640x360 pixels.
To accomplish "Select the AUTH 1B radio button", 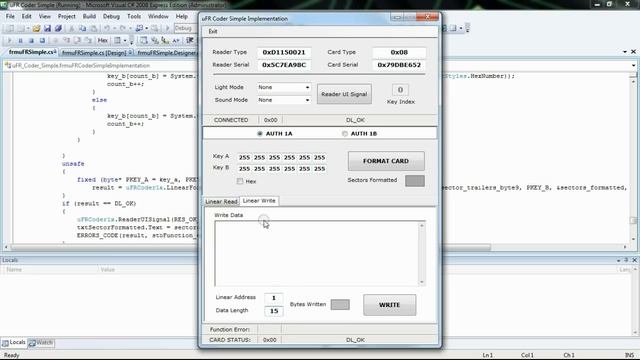I will (x=345, y=133).
